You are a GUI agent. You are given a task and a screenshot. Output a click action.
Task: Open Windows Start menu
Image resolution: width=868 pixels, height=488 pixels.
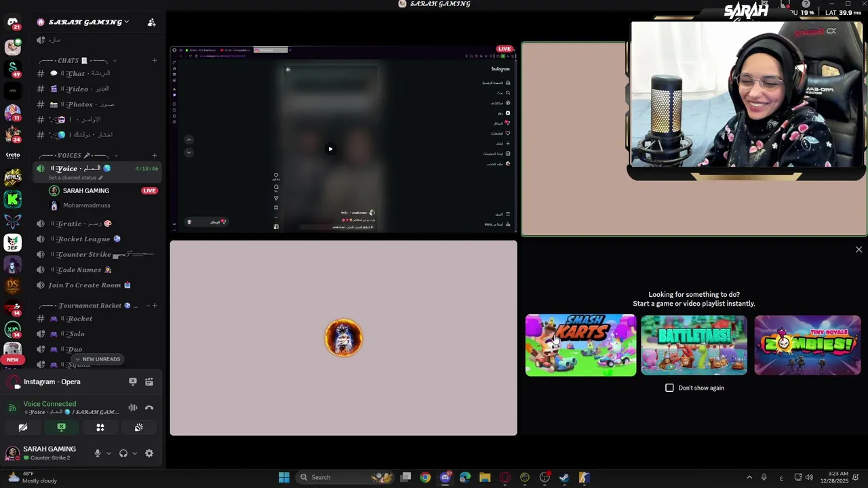pyautogui.click(x=284, y=477)
